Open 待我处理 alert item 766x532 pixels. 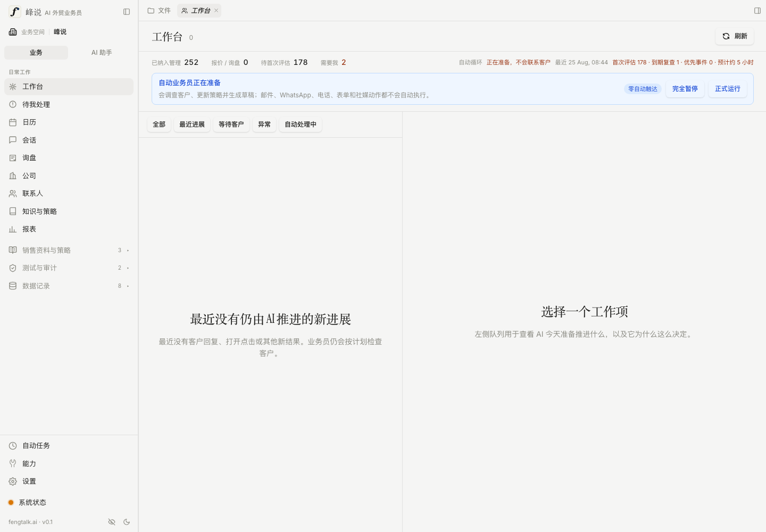tap(69, 105)
